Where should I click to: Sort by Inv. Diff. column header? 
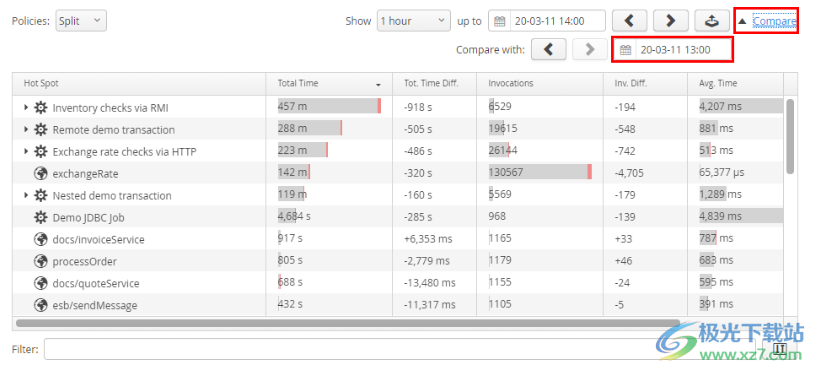pyautogui.click(x=645, y=84)
